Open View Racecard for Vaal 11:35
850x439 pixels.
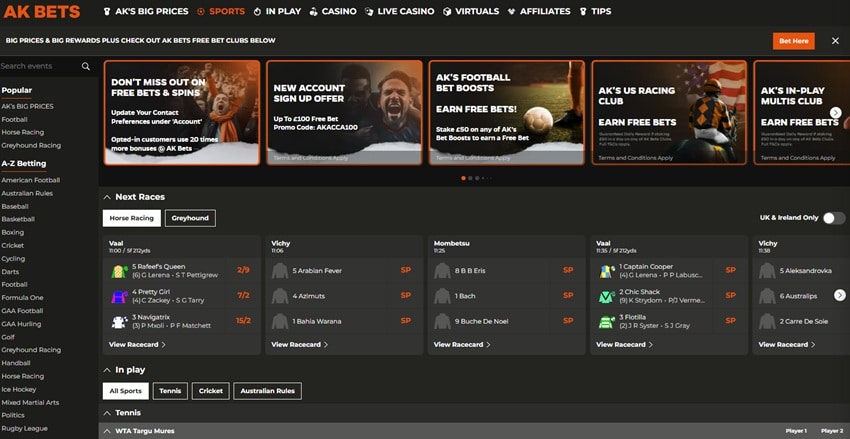624,345
